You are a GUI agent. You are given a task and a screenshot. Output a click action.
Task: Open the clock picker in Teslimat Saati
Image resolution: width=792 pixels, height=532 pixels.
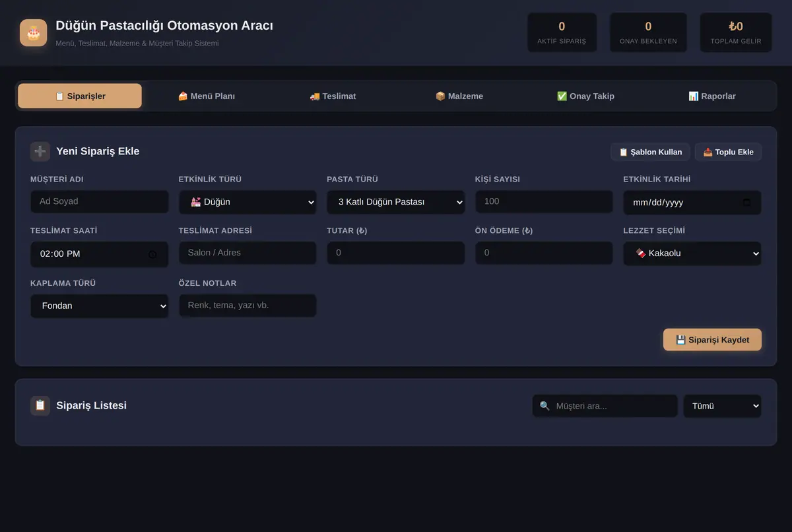[x=152, y=254]
